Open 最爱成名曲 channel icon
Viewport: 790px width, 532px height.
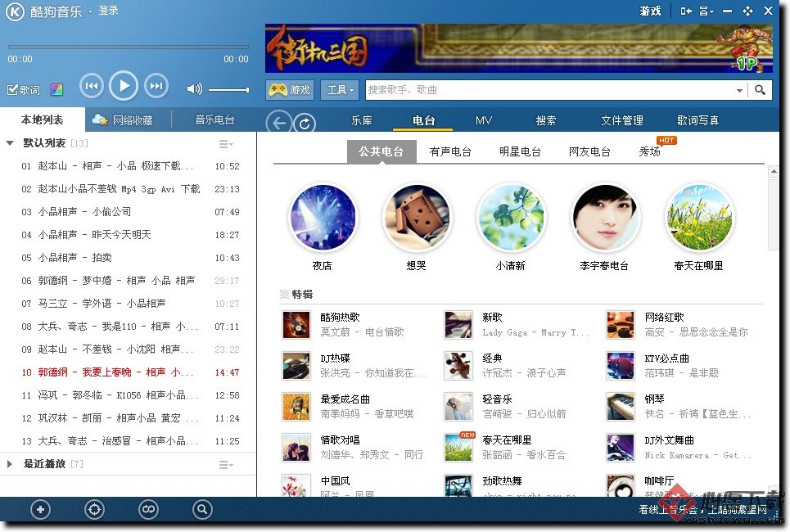296,407
